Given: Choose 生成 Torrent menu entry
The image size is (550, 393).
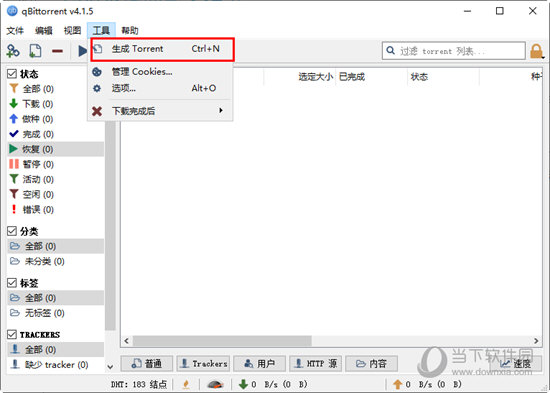Looking at the screenshot, I should [160, 49].
